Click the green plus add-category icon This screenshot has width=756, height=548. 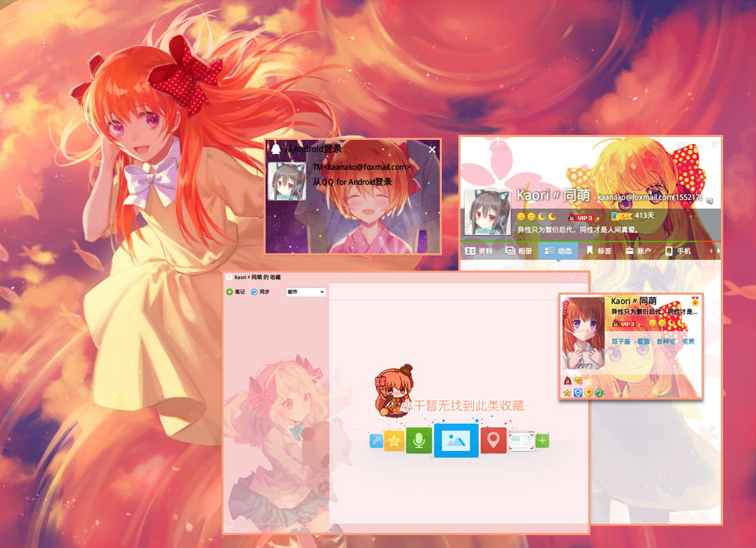click(x=543, y=440)
